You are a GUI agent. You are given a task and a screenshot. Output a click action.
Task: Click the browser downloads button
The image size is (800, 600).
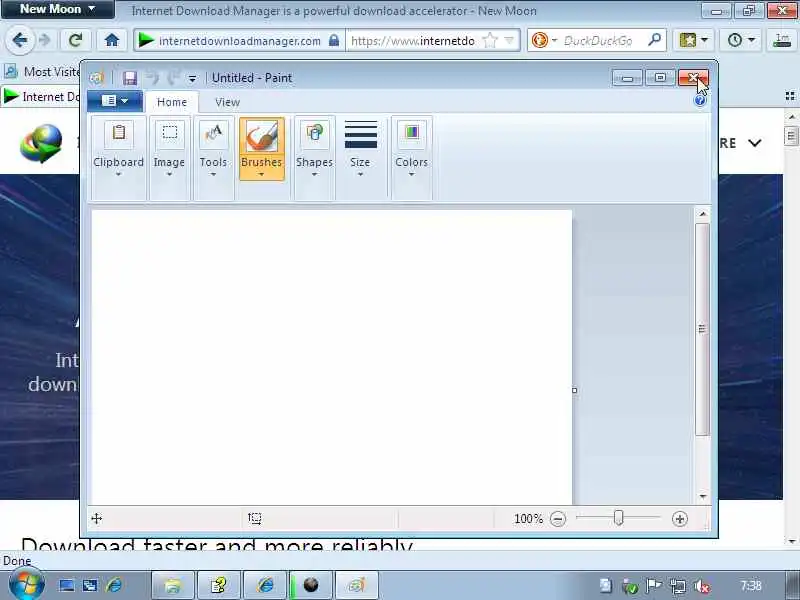(x=782, y=40)
